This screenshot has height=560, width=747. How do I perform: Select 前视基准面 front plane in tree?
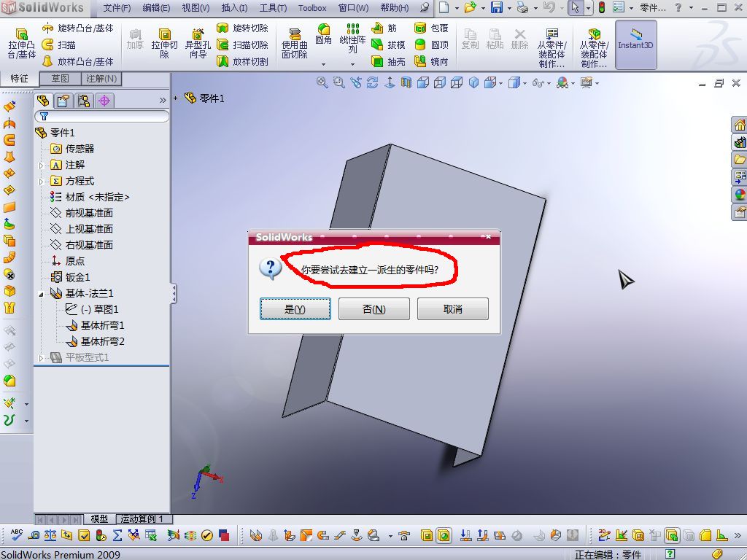pos(82,213)
